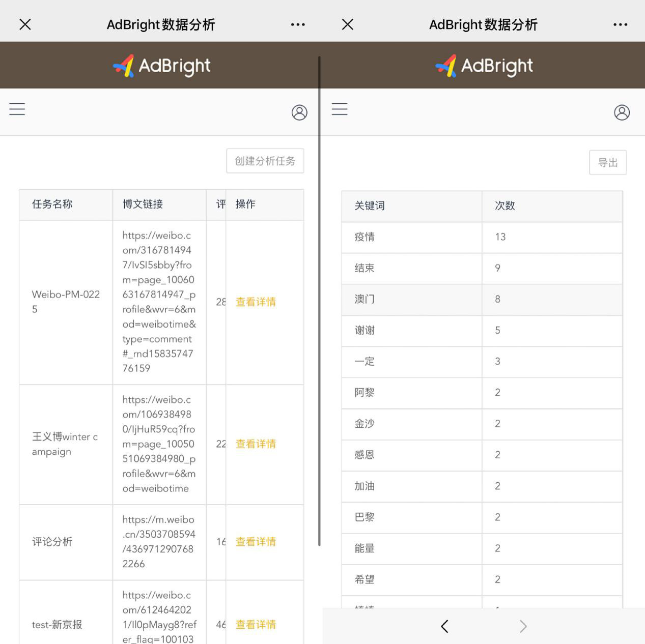Go forward using bottom right arrow

point(523,626)
